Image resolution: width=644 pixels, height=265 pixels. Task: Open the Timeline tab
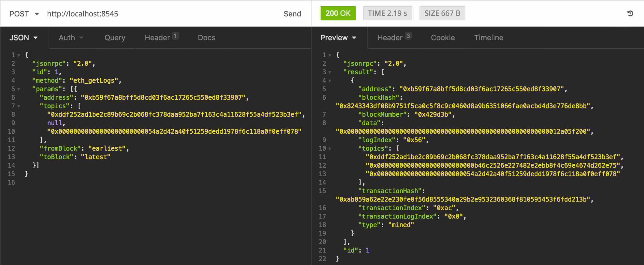point(489,38)
